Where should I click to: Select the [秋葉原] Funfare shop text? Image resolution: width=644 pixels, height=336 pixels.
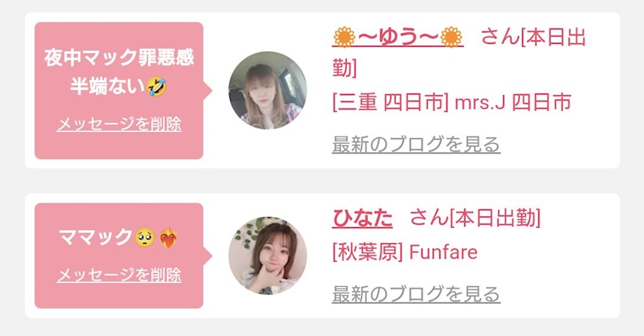coord(405,252)
